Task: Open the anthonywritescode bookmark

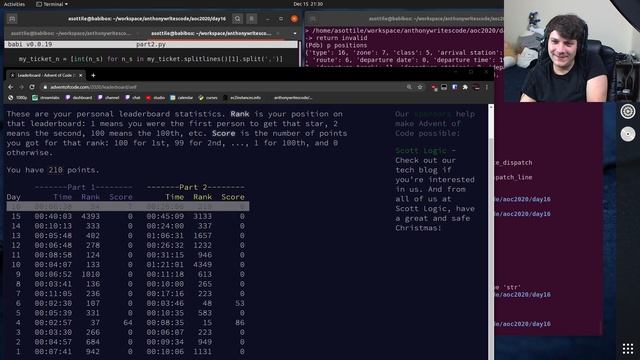Action: [293, 98]
